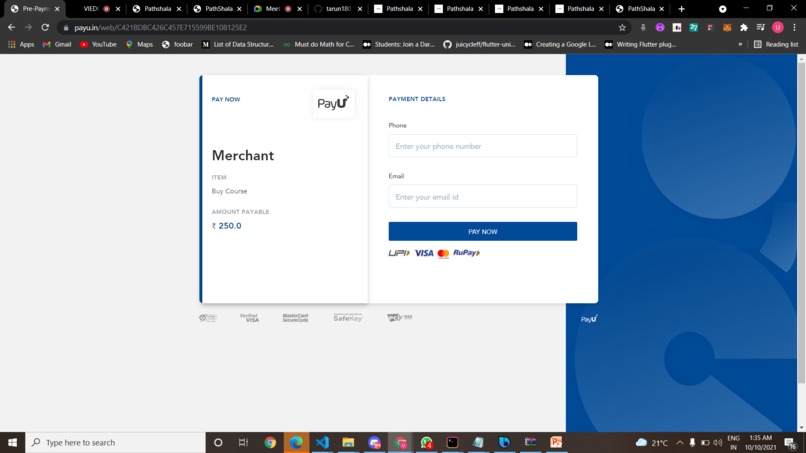The width and height of the screenshot is (806, 453).
Task: Open the Apps bookmark shortcut
Action: click(21, 45)
